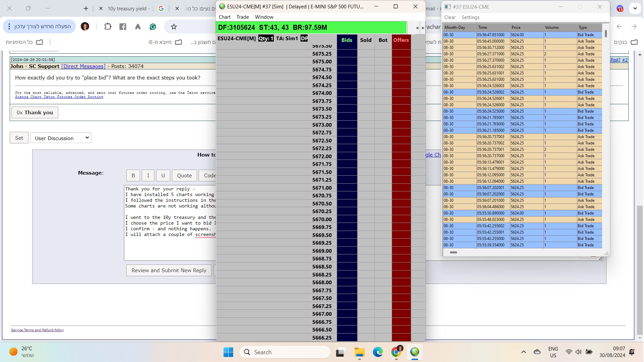This screenshot has width=644, height=362.
Task: Open File Explorer from the taskbar
Action: tap(359, 352)
